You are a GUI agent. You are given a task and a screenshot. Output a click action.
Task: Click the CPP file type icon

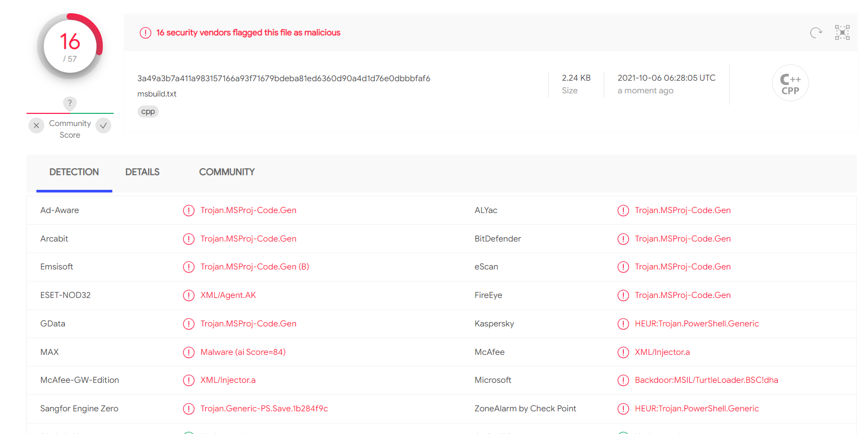click(790, 83)
